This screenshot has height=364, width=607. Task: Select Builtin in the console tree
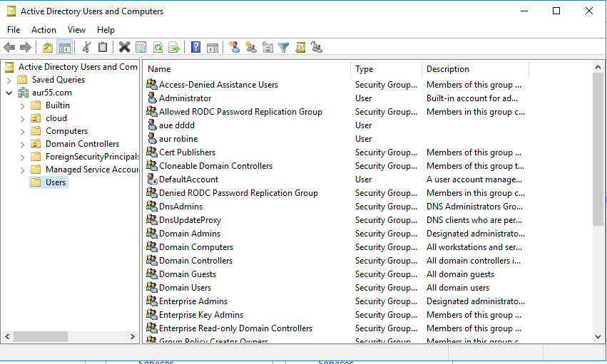pyautogui.click(x=58, y=105)
